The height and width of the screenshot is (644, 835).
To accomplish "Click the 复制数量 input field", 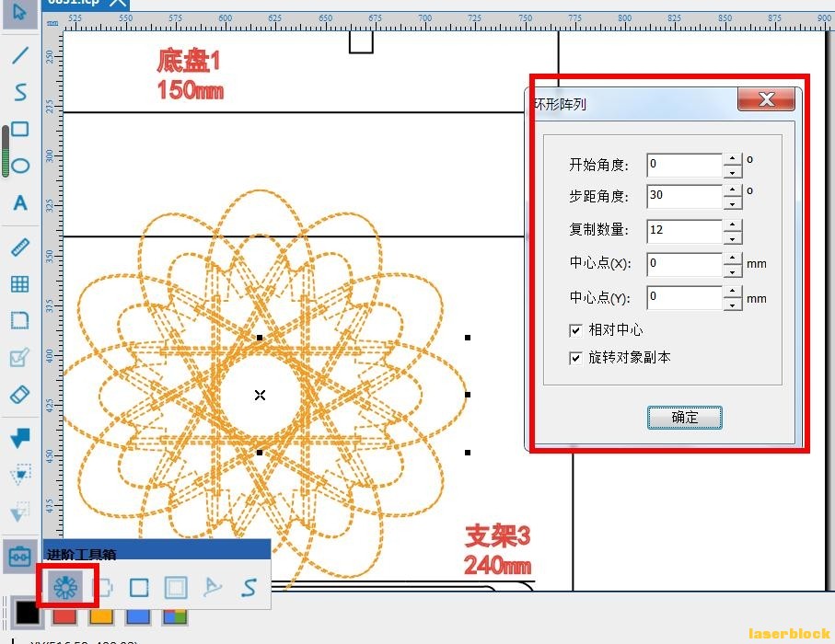I will click(x=684, y=230).
